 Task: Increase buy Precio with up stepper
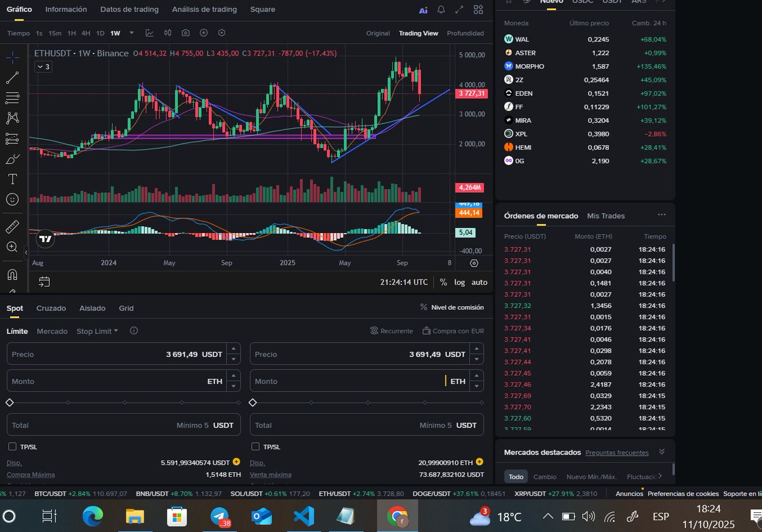(234, 349)
